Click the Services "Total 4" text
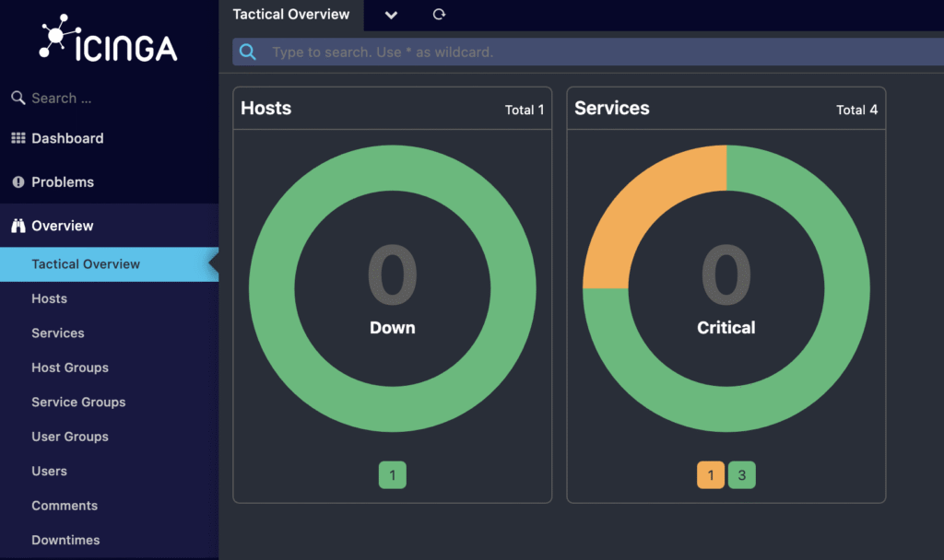The height and width of the screenshot is (560, 944). click(856, 111)
